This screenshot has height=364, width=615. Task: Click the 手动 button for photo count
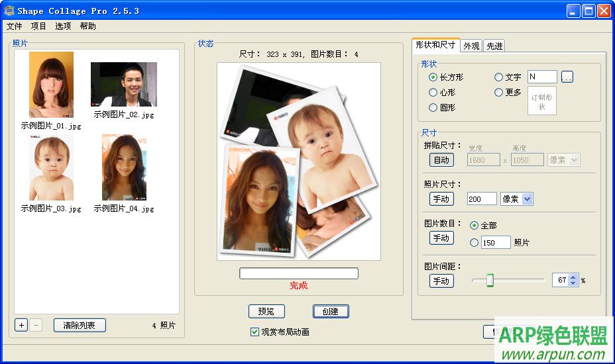(441, 238)
